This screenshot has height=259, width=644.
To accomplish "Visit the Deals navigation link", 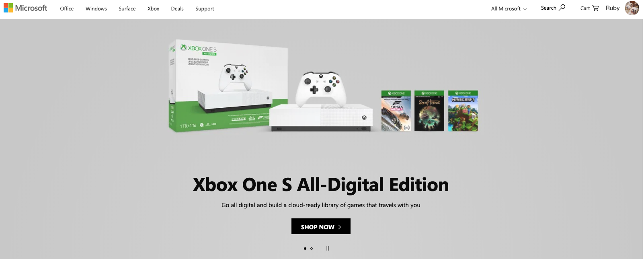I will coord(177,8).
